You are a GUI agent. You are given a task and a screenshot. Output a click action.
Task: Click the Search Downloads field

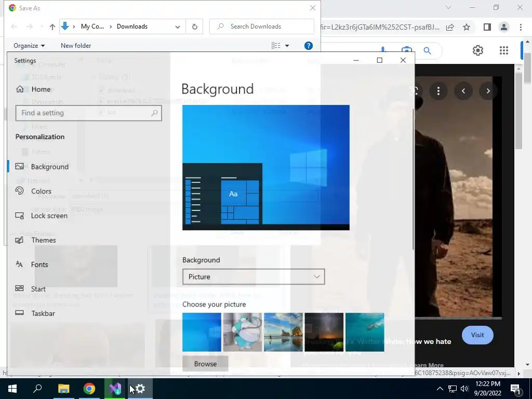tap(262, 26)
